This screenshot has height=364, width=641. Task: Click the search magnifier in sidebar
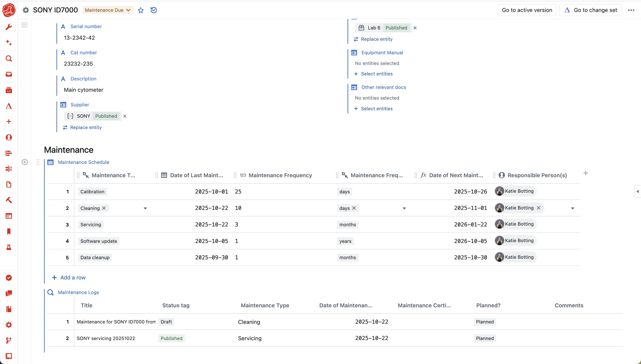9,58
